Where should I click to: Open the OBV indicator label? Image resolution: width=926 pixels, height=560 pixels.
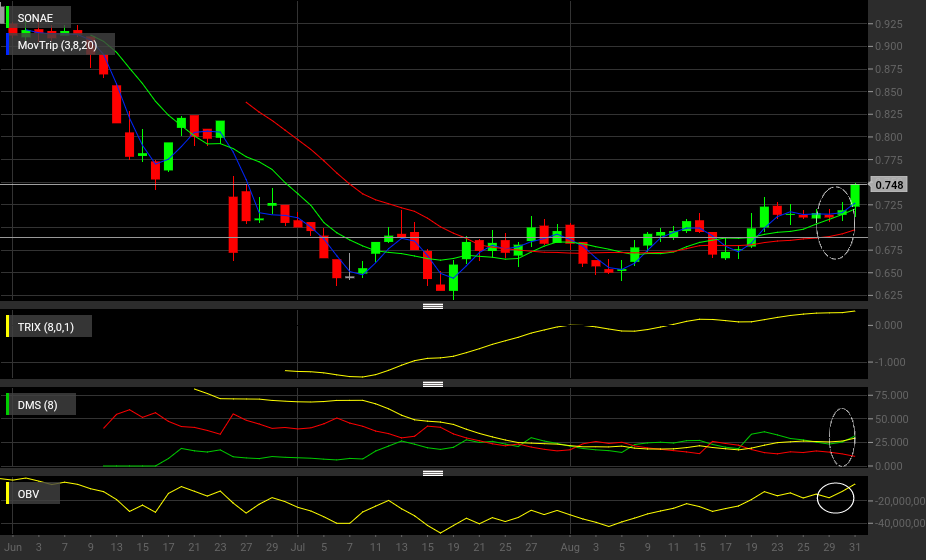point(32,494)
